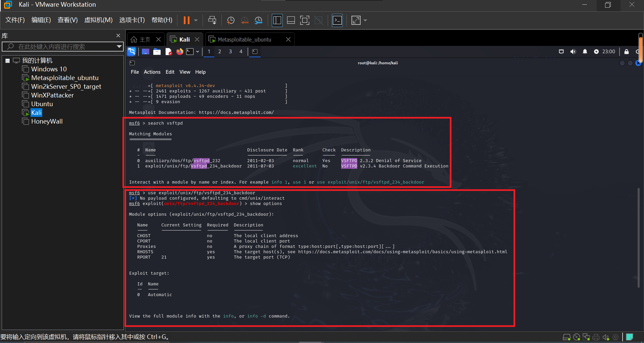Close the Kali tab

197,40
